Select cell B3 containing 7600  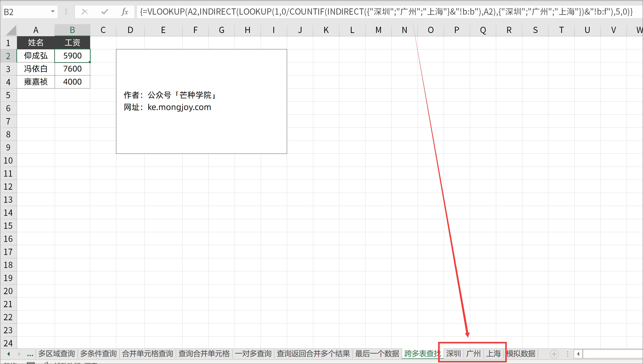[72, 69]
